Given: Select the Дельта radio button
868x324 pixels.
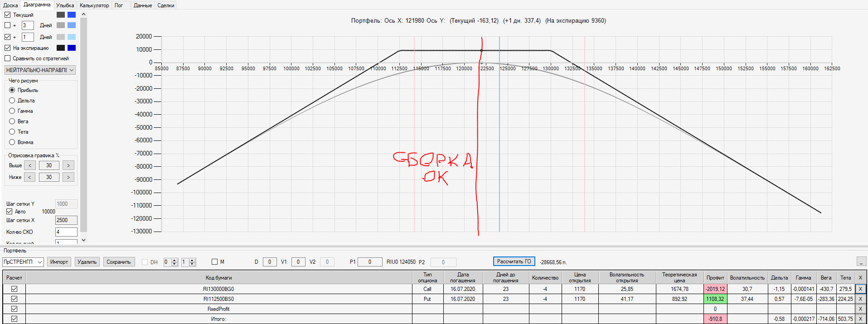Looking at the screenshot, I should [x=12, y=101].
